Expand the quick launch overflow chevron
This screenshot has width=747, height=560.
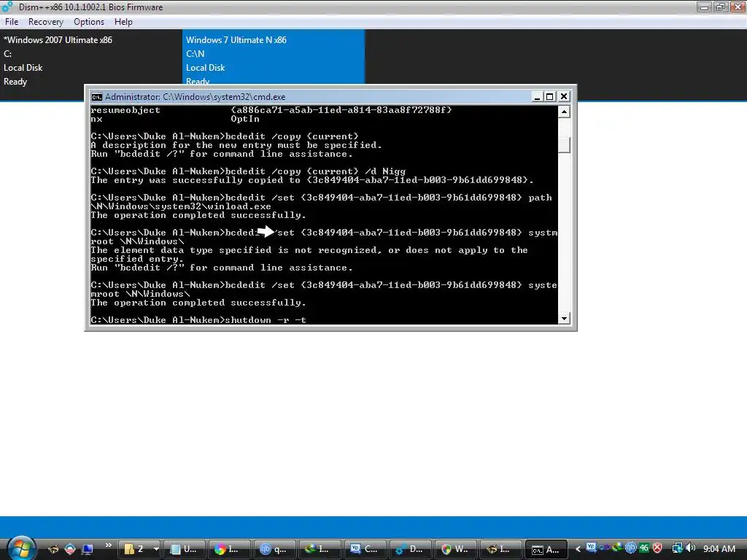(x=109, y=545)
